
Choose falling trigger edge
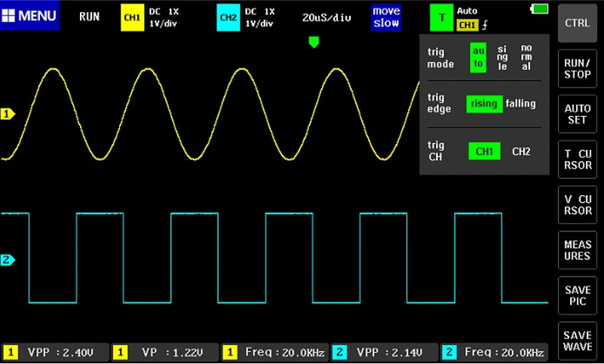[520, 103]
